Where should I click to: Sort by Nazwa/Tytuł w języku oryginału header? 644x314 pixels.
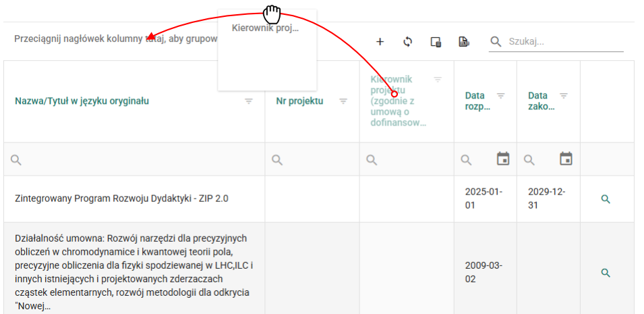pyautogui.click(x=82, y=101)
